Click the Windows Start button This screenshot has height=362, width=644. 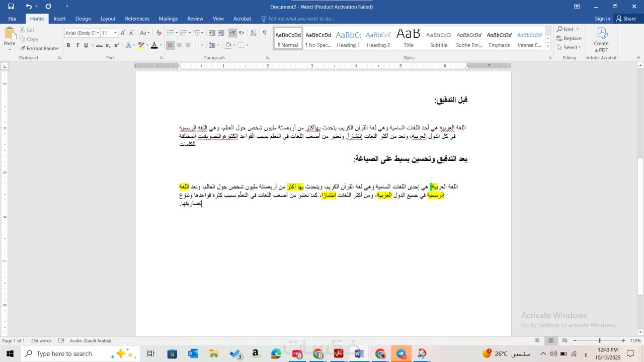tap(10, 353)
